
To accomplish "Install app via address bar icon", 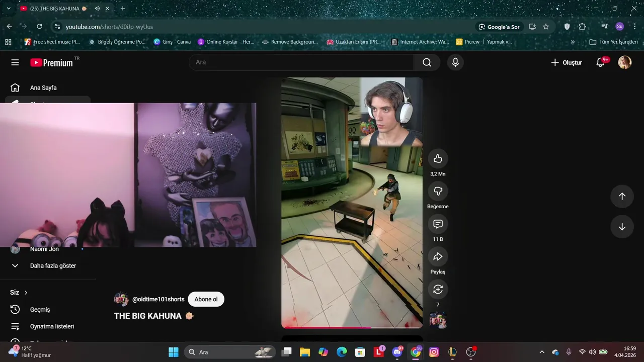I will click(532, 27).
